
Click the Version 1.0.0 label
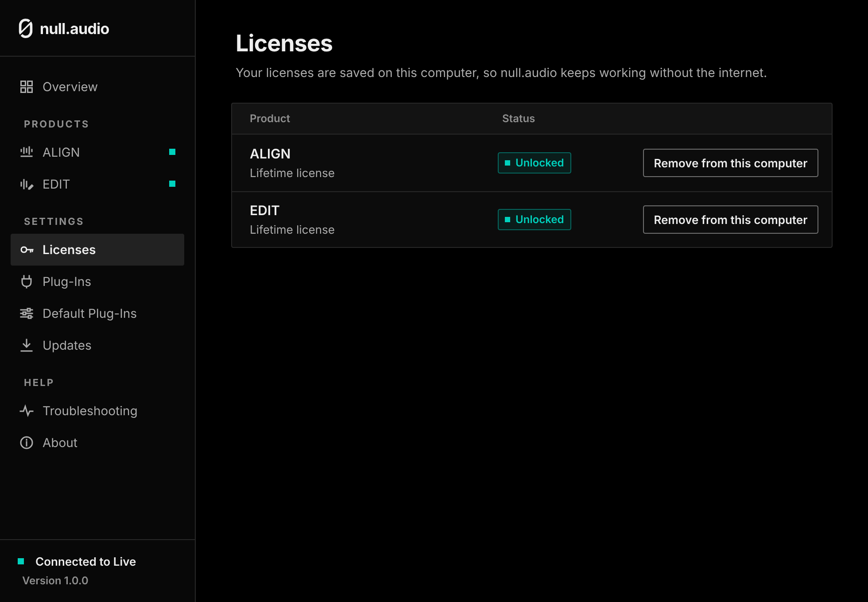(55, 580)
